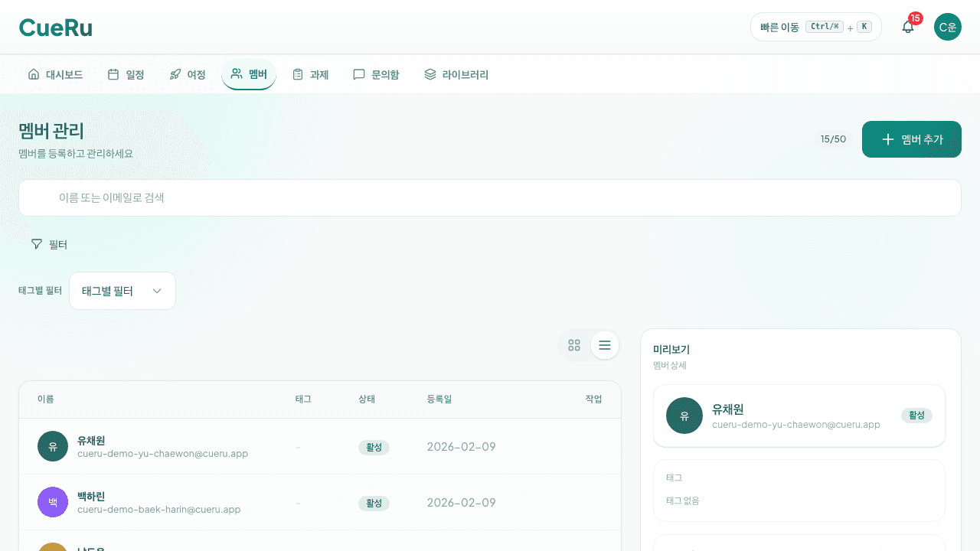Open the 대시보드 home icon

(x=33, y=73)
